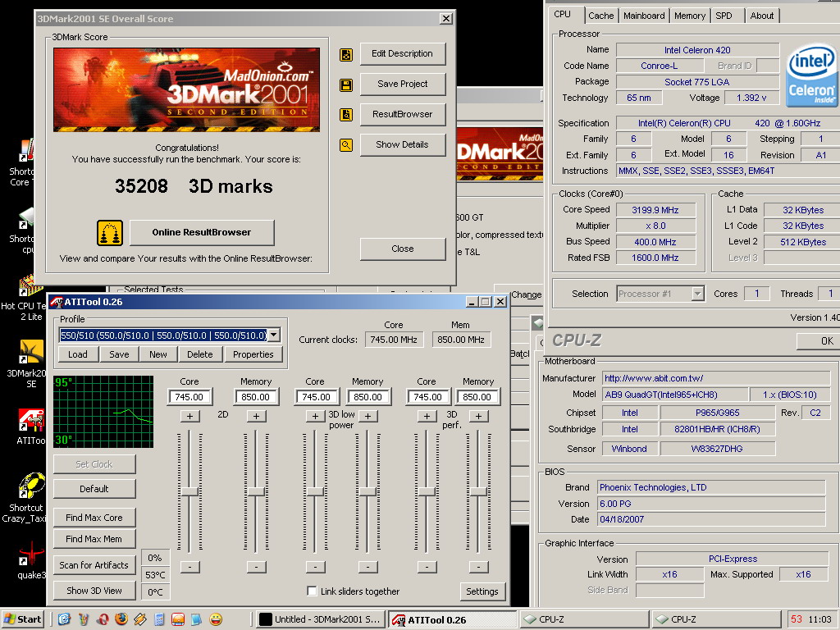Click the 3D low power Memory slider handle

(367, 491)
